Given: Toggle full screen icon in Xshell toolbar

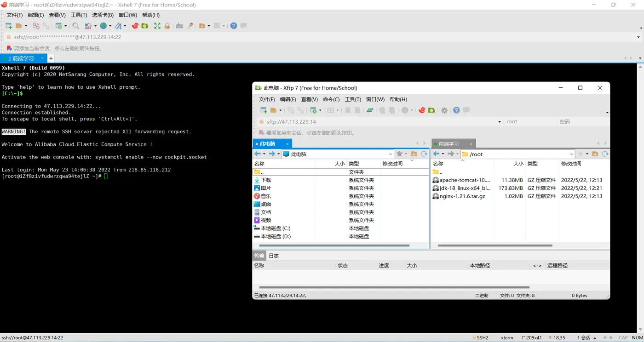Looking at the screenshot, I should coord(157,26).
